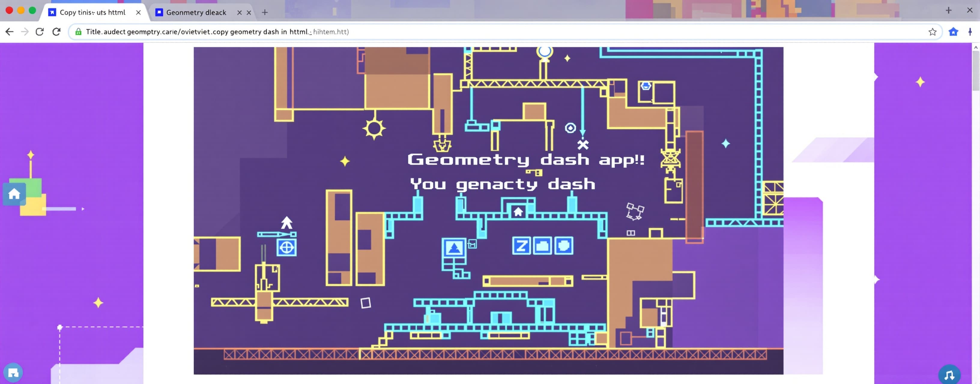Switch to 'Copy tinis uts httml' tab
This screenshot has height=384, width=980.
(x=92, y=13)
